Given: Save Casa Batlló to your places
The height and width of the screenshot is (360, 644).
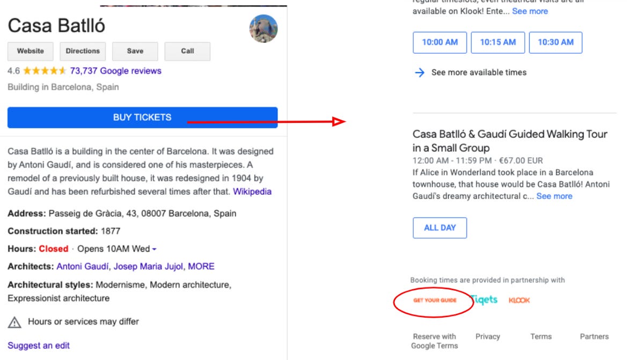Looking at the screenshot, I should point(135,51).
